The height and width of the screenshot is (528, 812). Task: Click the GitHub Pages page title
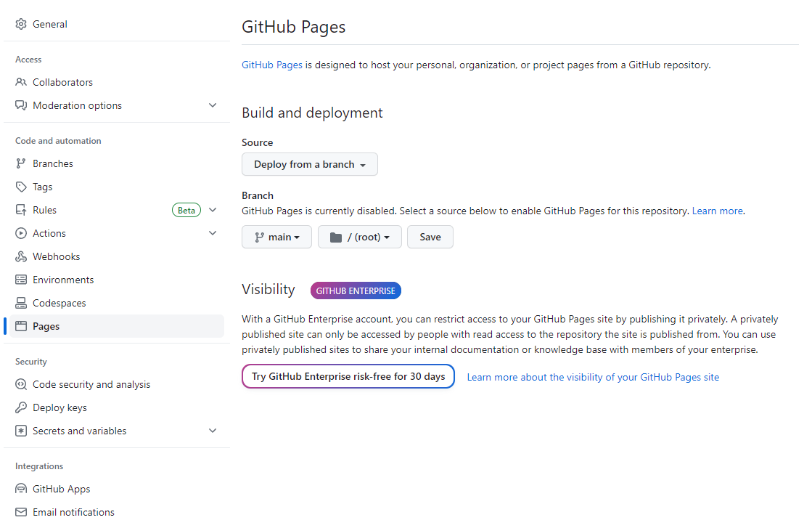coord(294,26)
